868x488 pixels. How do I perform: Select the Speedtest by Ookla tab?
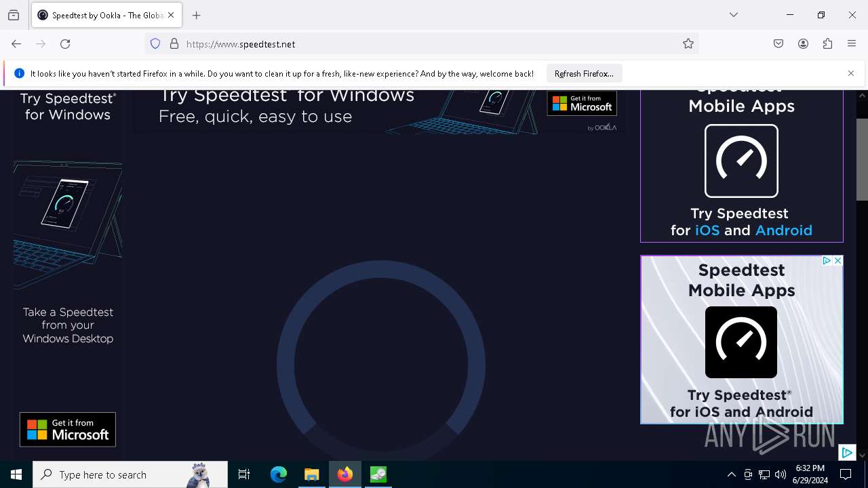tap(106, 15)
